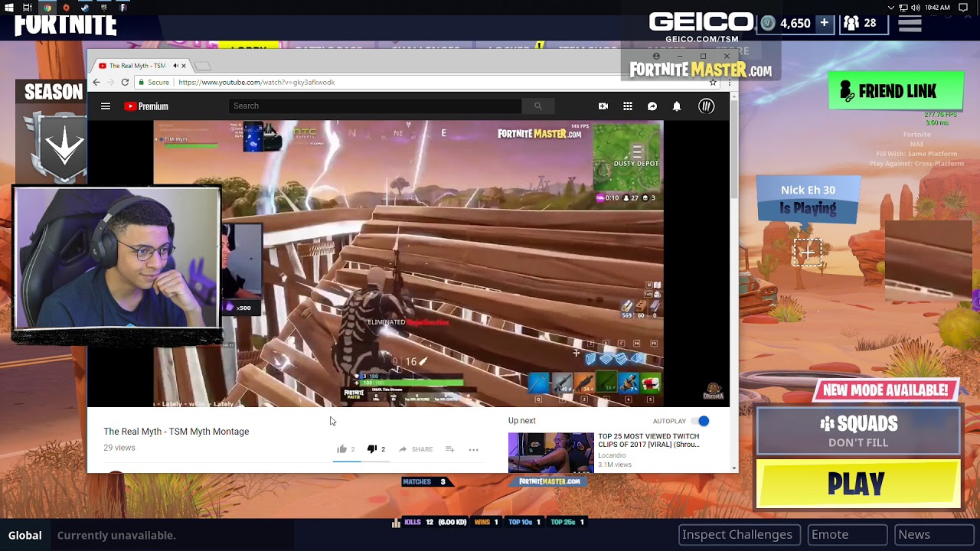980x551 pixels.
Task: Click the Locandro channel name
Action: [612, 455]
